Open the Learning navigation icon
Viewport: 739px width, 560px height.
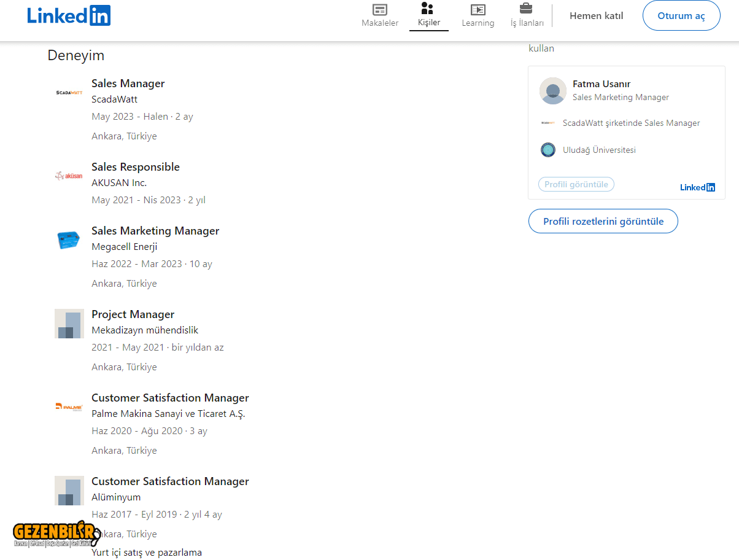pyautogui.click(x=478, y=10)
